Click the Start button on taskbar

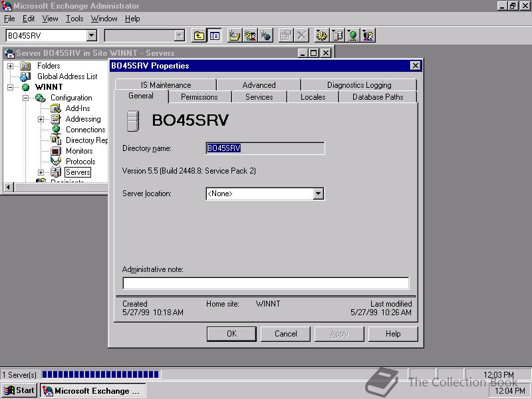[x=20, y=390]
